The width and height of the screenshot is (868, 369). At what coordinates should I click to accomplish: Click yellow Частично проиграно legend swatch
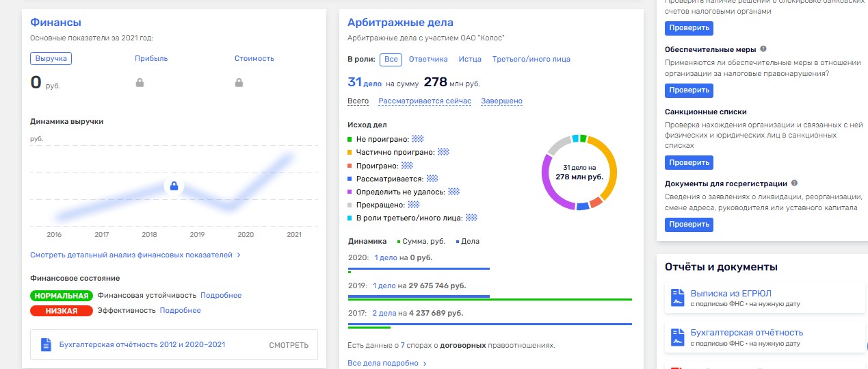pos(350,152)
